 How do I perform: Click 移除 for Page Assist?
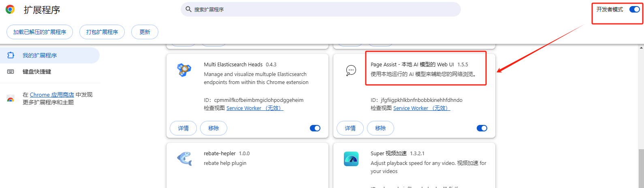coord(380,128)
